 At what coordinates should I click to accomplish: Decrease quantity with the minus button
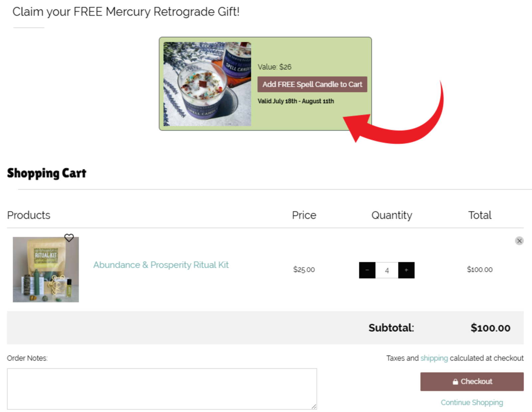click(367, 270)
